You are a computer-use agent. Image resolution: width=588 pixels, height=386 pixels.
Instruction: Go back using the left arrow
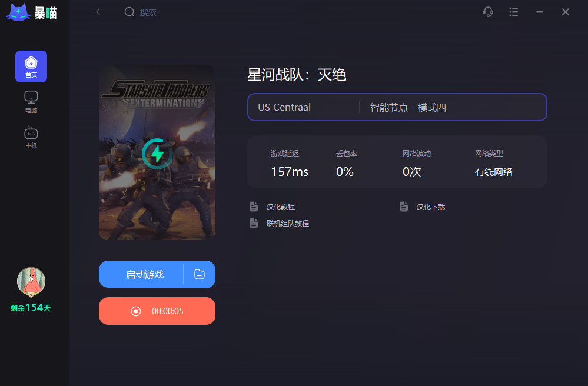[x=98, y=12]
